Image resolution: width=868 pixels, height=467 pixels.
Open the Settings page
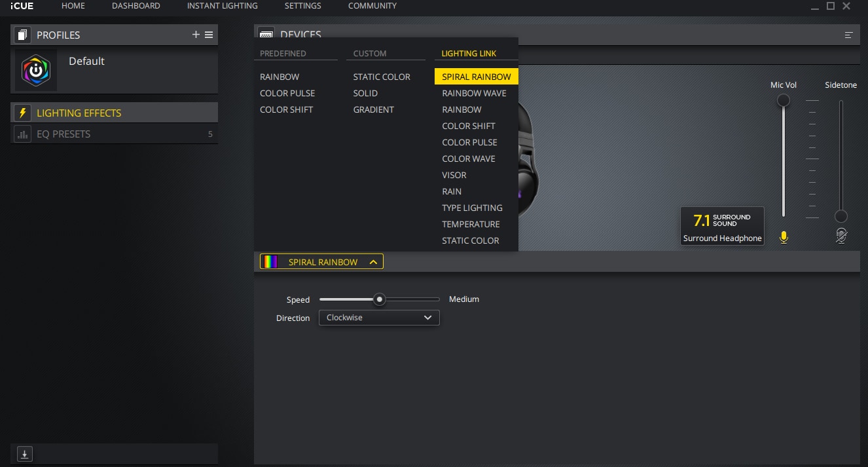click(x=302, y=6)
